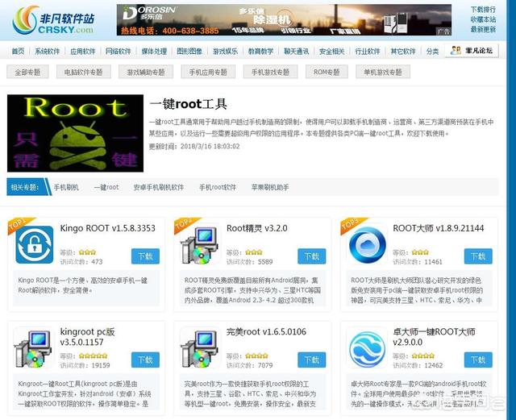The height and width of the screenshot is (420, 516).
Task: Select the 全部专题 tab
Action: pyautogui.click(x=27, y=72)
